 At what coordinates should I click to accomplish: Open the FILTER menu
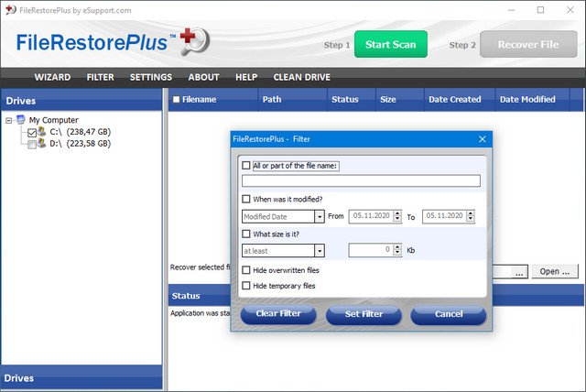coord(100,77)
